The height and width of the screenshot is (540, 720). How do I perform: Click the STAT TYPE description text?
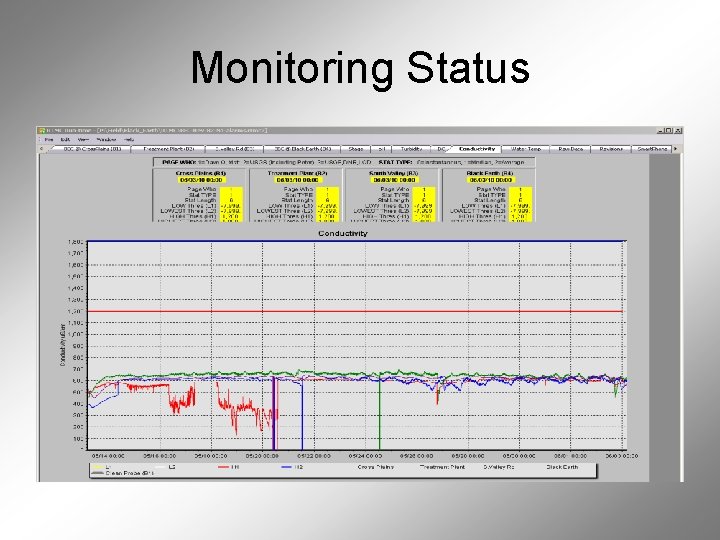point(451,162)
